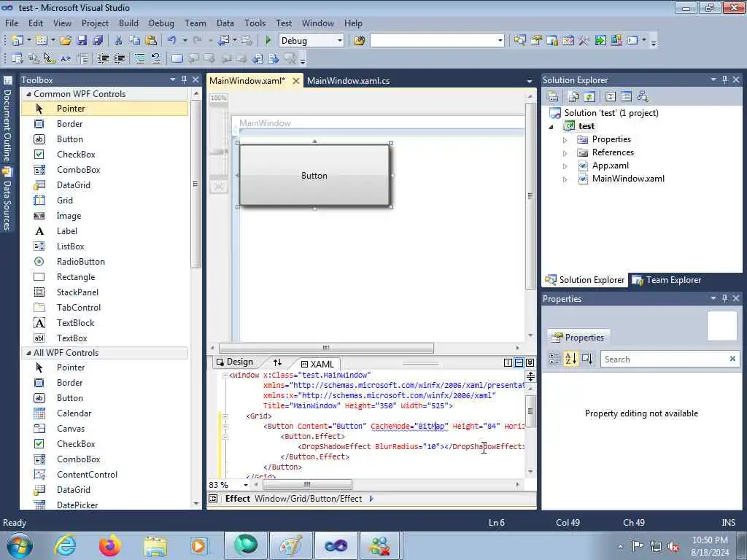Click the Paste clipboard icon
The image size is (747, 560).
pyautogui.click(x=151, y=41)
